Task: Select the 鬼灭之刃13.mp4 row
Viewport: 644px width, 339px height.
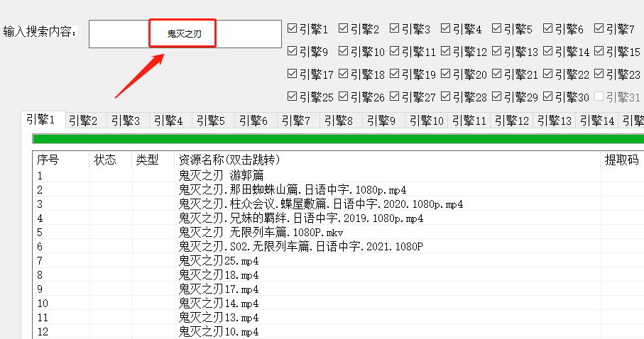Action: click(x=338, y=318)
